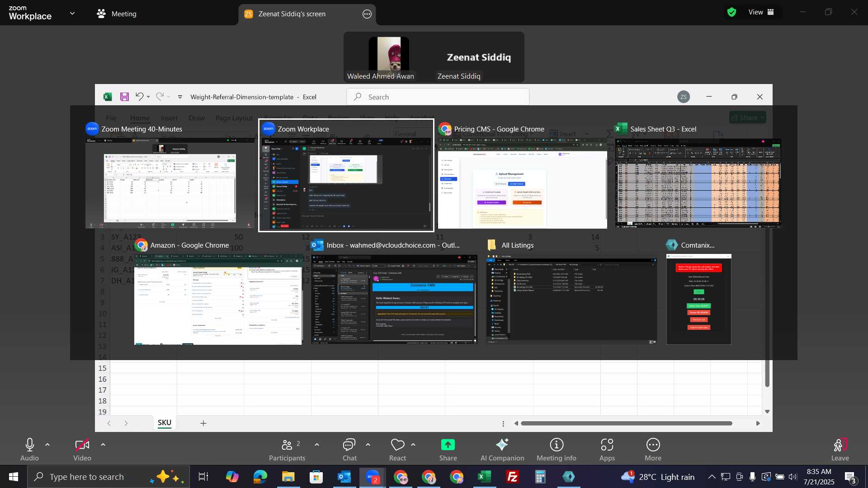Click the Share button in Excel
868x488 pixels.
point(748,117)
